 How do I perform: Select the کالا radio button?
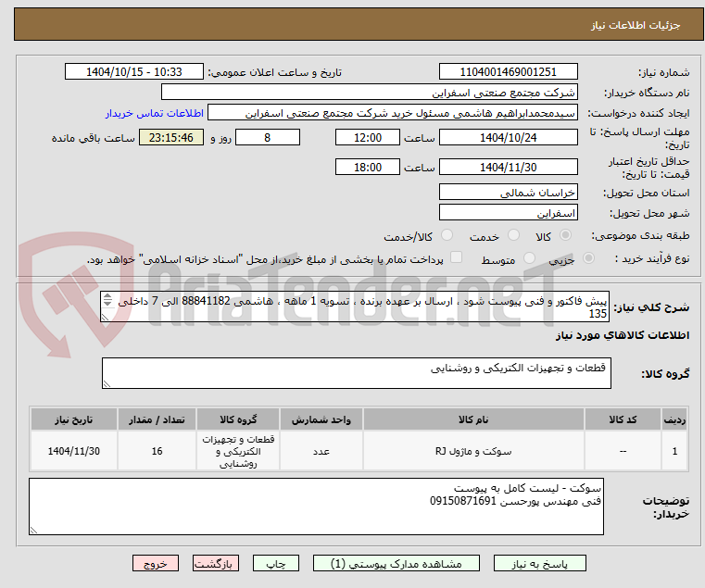(566, 234)
